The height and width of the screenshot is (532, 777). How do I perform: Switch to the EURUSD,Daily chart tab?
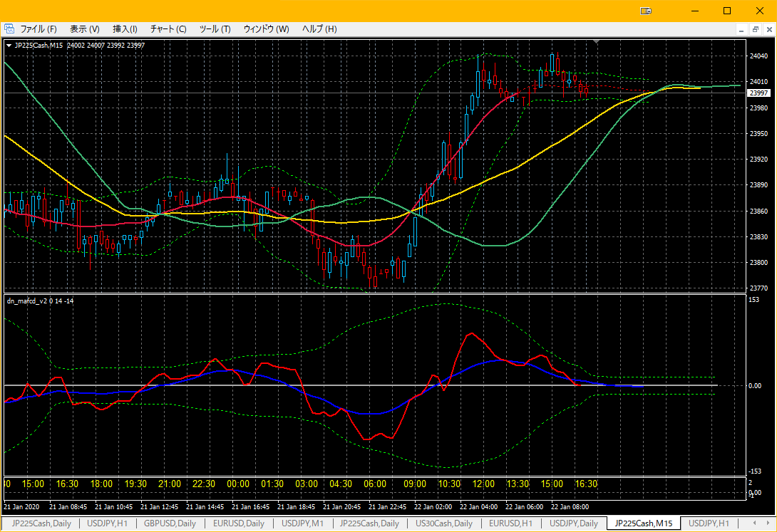click(x=238, y=523)
